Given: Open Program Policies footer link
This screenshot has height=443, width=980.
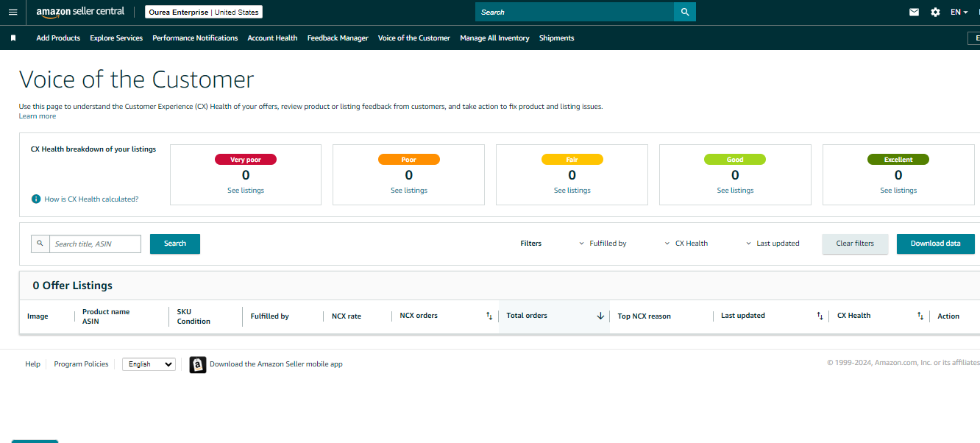Looking at the screenshot, I should [81, 364].
